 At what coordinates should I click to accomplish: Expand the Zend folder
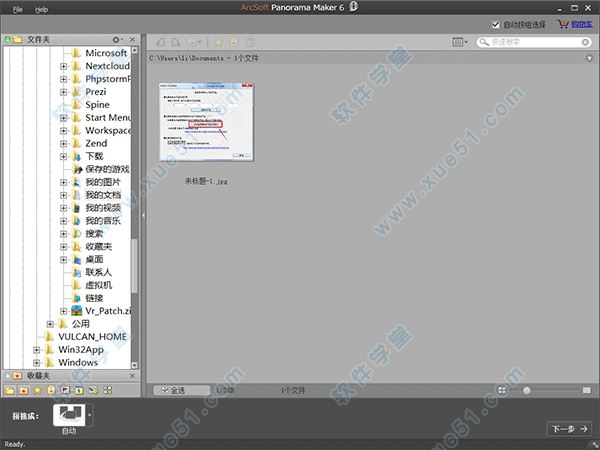click(x=64, y=144)
